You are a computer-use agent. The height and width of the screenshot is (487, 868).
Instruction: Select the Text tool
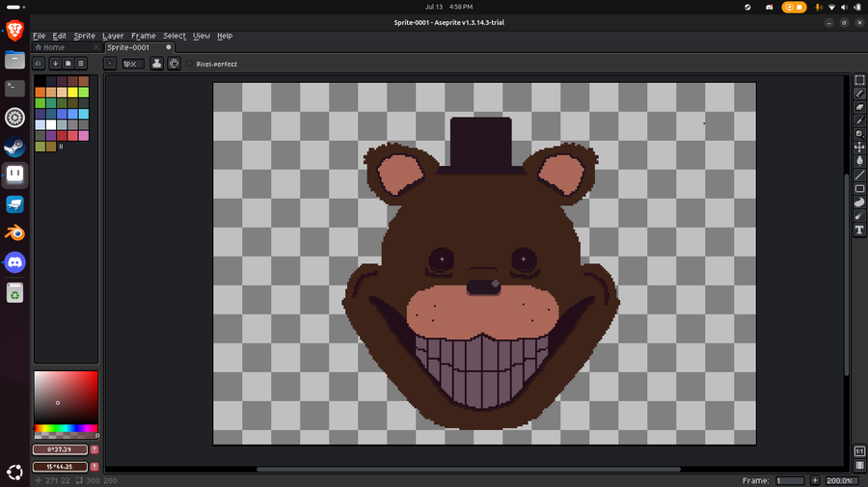[x=859, y=230]
